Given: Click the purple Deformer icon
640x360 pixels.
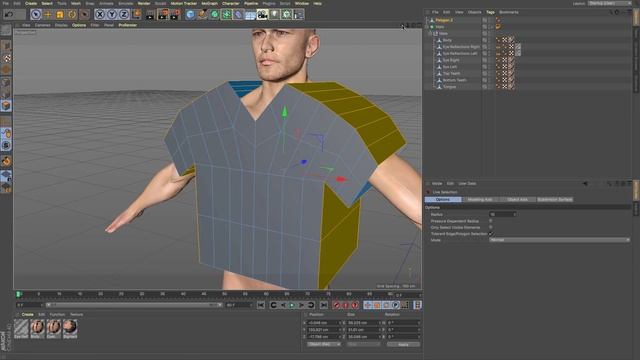Looking at the screenshot, I should pyautogui.click(x=238, y=15).
